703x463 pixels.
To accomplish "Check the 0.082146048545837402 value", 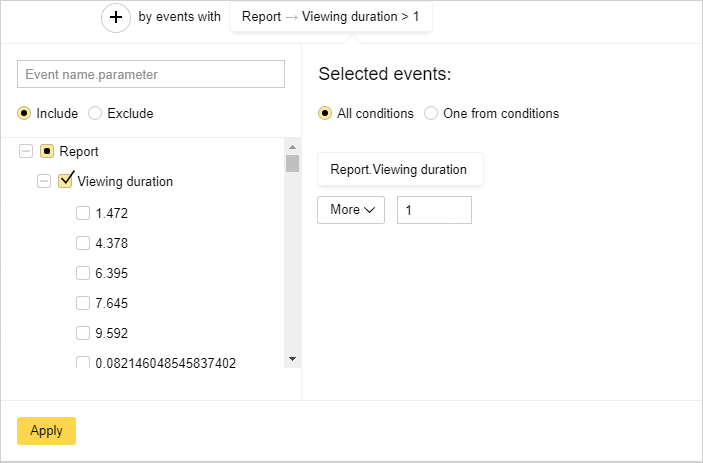I will click(83, 363).
